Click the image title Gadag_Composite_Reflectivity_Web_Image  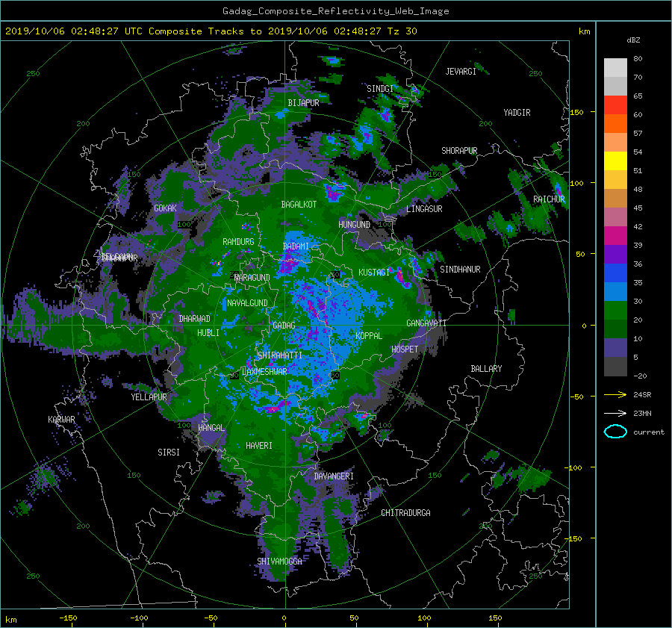click(335, 11)
